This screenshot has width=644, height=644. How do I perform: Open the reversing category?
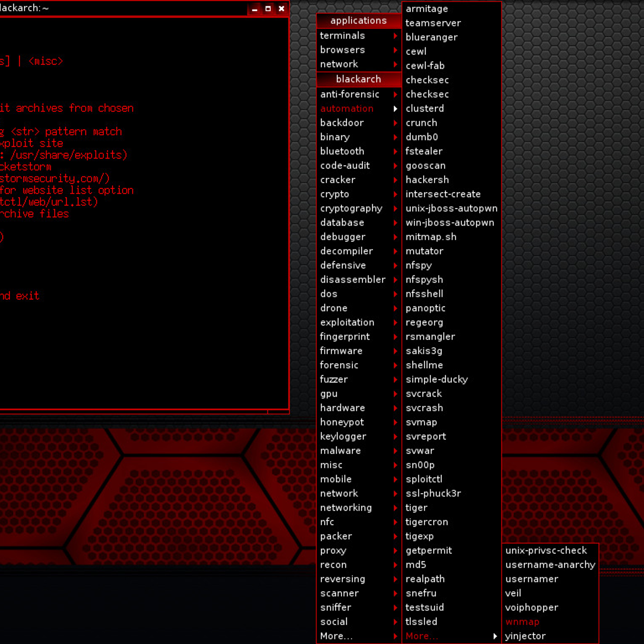coord(359,579)
